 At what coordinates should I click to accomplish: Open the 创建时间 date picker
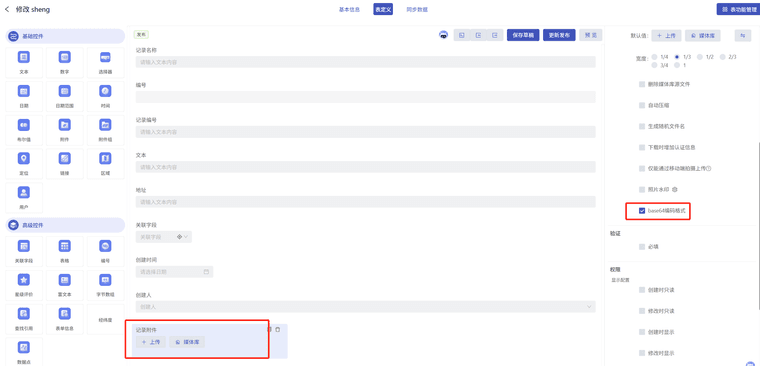coord(174,272)
